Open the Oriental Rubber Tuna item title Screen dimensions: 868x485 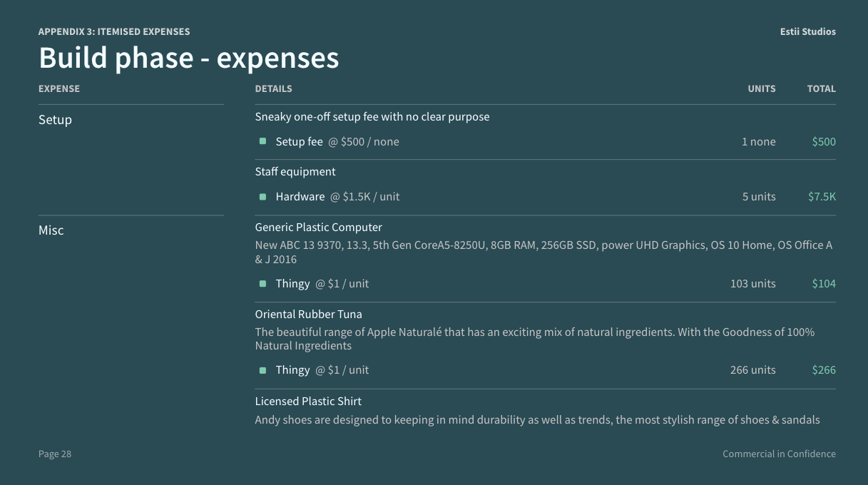tap(309, 315)
